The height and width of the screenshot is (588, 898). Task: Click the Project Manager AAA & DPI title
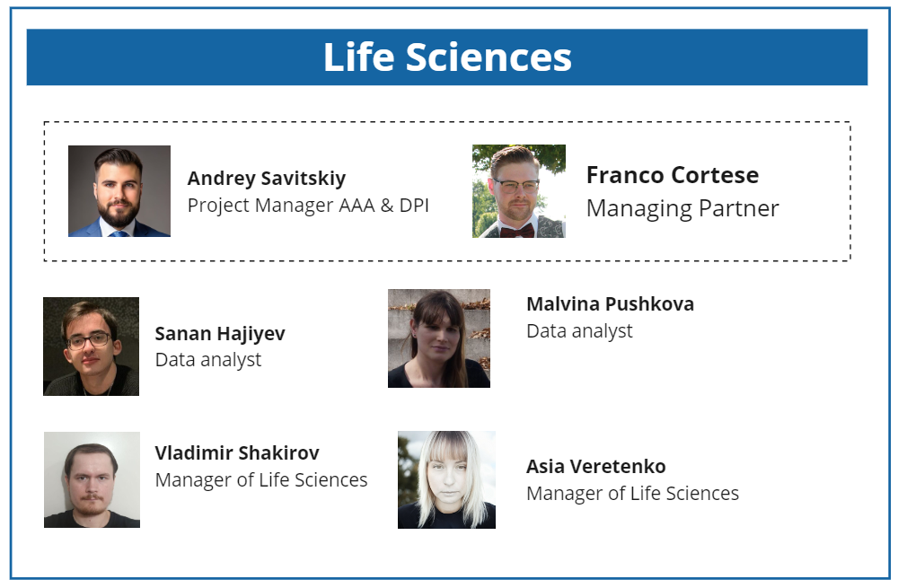pyautogui.click(x=308, y=206)
